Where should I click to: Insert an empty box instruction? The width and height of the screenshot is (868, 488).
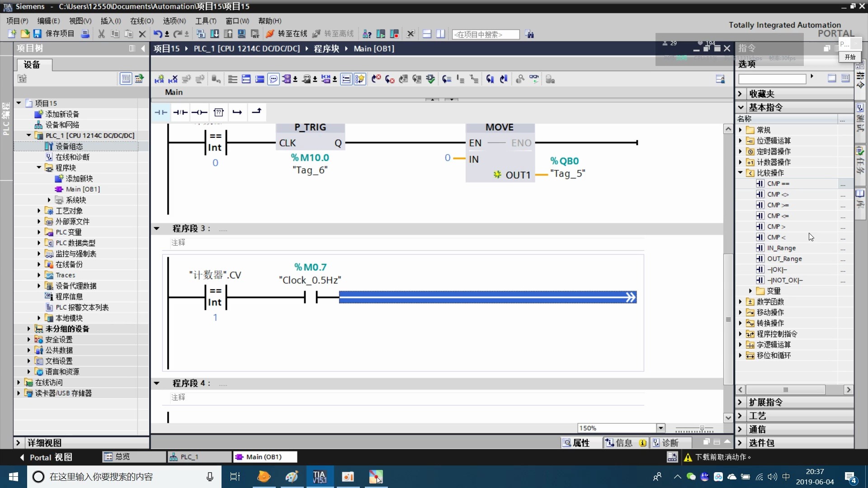(219, 113)
